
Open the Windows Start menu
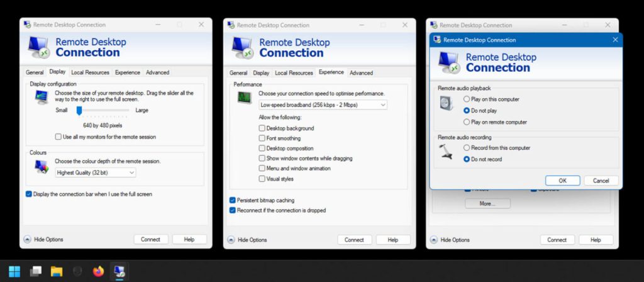point(14,271)
